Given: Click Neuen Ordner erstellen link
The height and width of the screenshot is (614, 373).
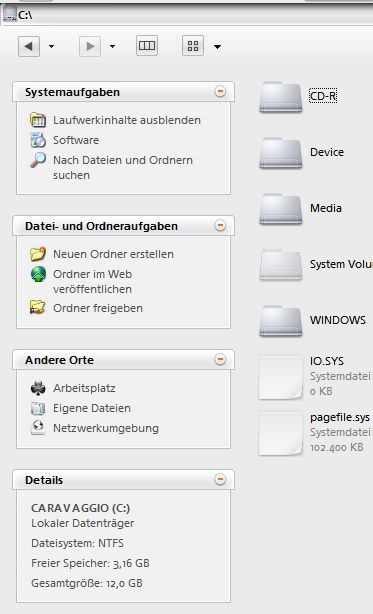Looking at the screenshot, I should pyautogui.click(x=114, y=254).
